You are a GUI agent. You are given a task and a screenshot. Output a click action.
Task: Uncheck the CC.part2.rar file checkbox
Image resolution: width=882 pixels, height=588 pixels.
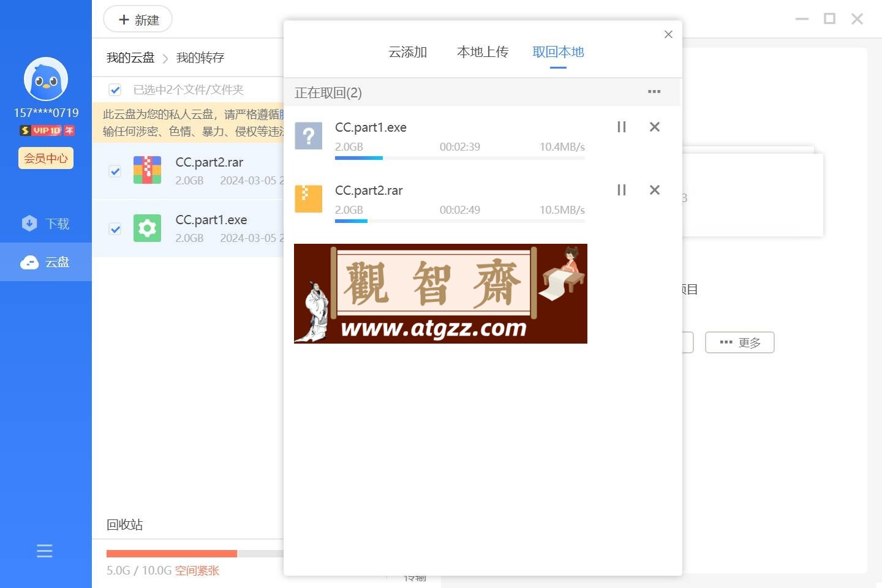click(115, 171)
